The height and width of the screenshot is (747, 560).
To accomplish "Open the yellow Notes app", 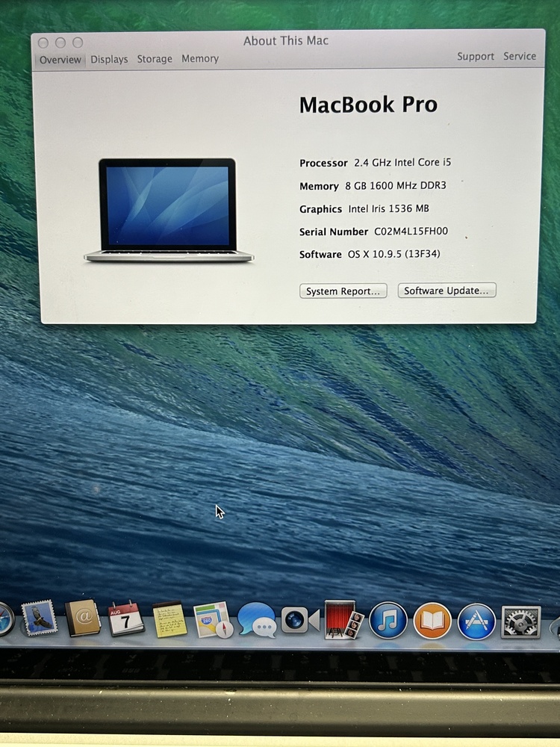I will click(x=169, y=619).
